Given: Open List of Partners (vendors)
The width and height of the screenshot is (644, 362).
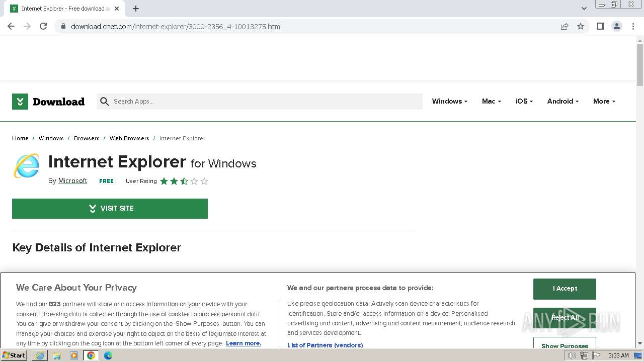Looking at the screenshot, I should [x=325, y=345].
